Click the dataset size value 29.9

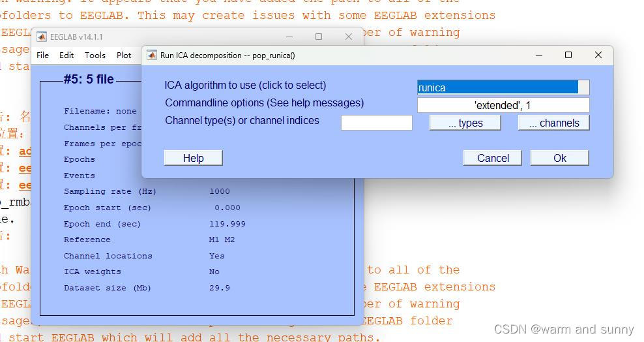pyautogui.click(x=219, y=288)
